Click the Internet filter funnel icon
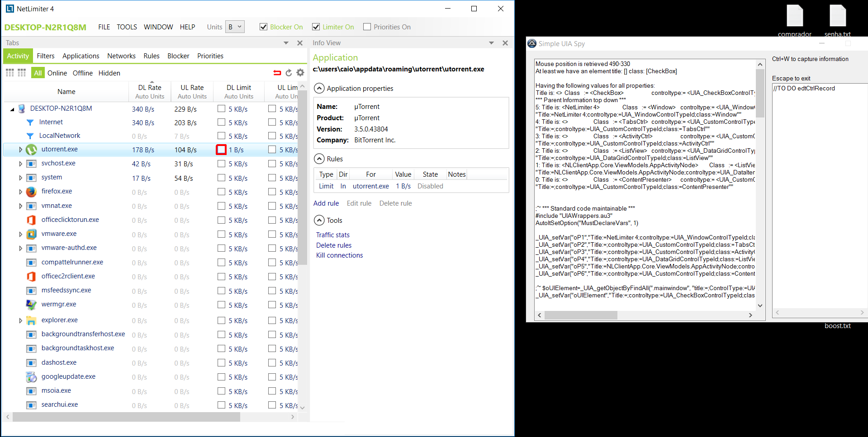Viewport: 868px width, 437px height. click(x=30, y=122)
